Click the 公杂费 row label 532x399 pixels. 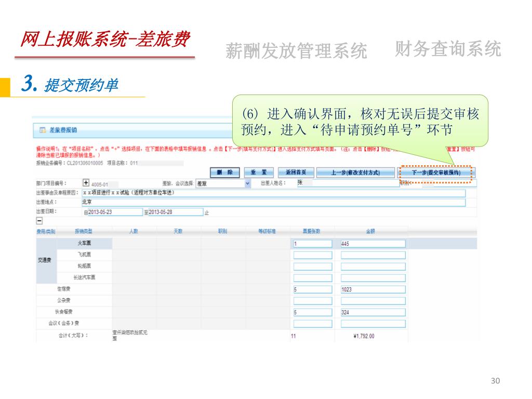[64, 300]
